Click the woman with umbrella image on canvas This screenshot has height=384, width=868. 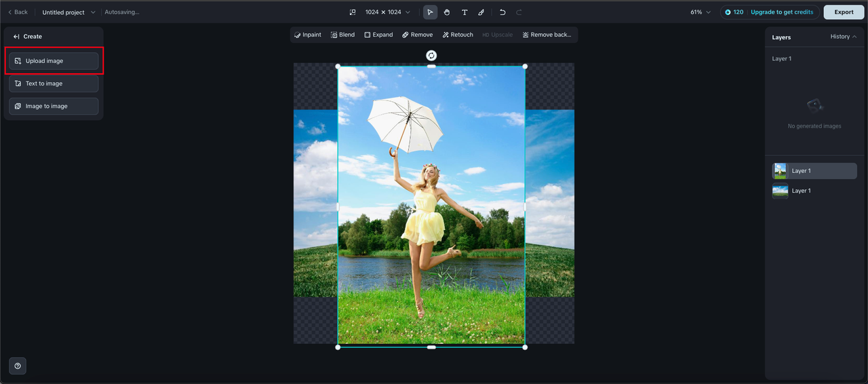tap(431, 206)
